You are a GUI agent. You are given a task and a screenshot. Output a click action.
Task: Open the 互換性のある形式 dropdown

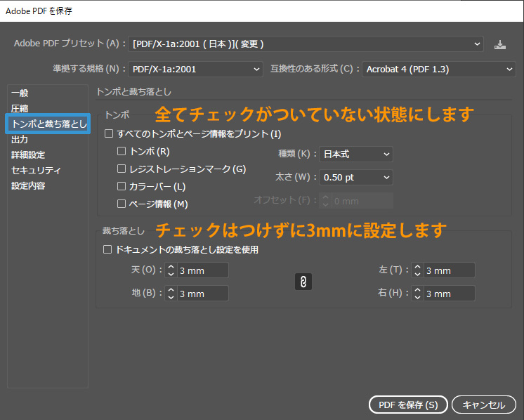click(x=439, y=69)
